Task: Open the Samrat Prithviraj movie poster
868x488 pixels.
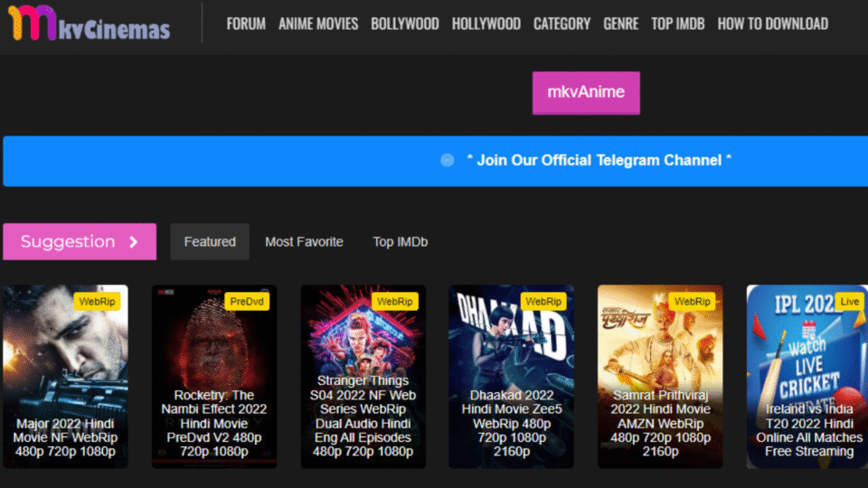Action: pos(660,376)
